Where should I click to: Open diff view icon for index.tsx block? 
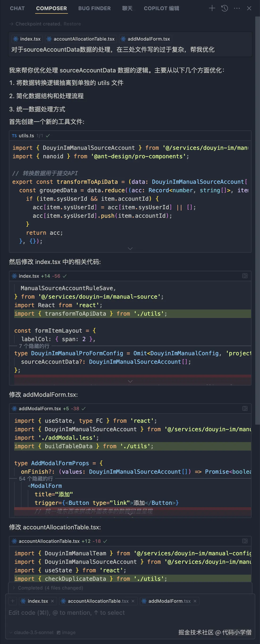pos(245,276)
